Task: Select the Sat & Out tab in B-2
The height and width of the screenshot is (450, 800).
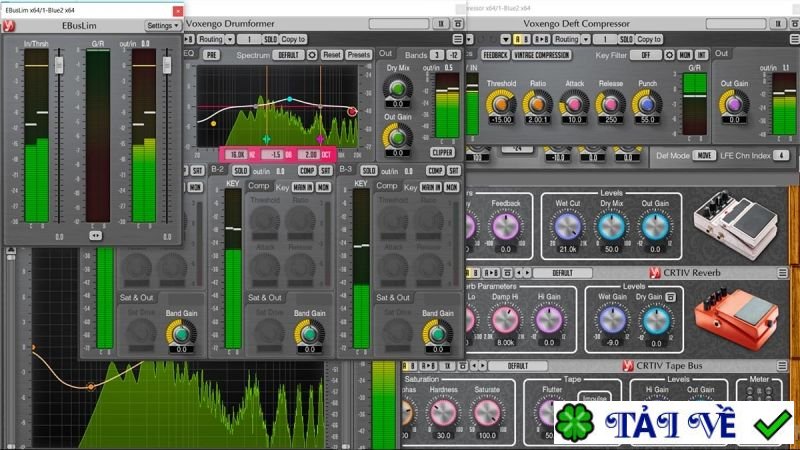Action: [265, 297]
